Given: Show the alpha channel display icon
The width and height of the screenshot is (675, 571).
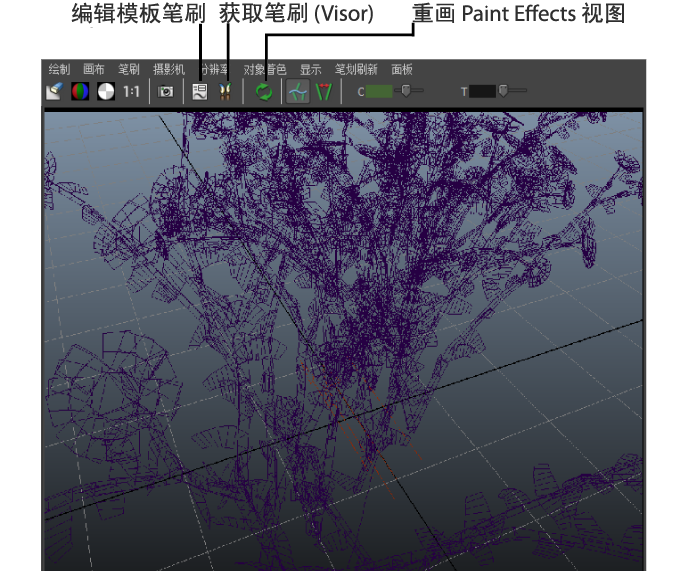Looking at the screenshot, I should (x=105, y=91).
